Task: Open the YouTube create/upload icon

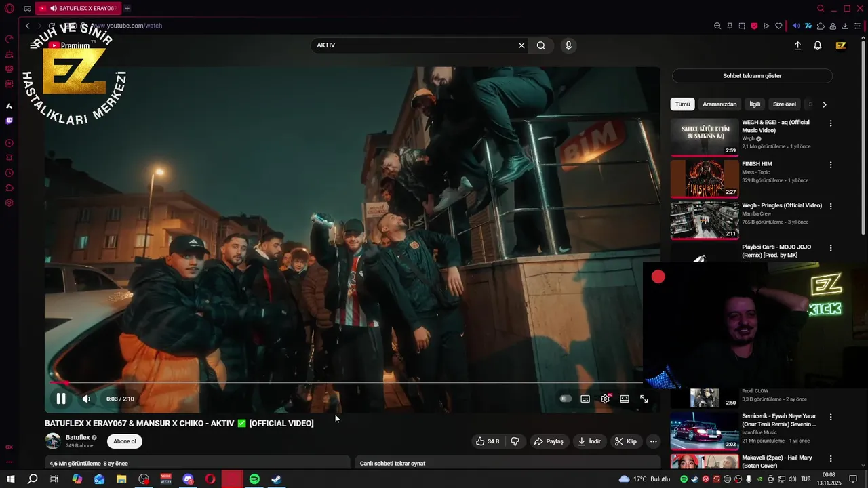Action: pos(797,45)
